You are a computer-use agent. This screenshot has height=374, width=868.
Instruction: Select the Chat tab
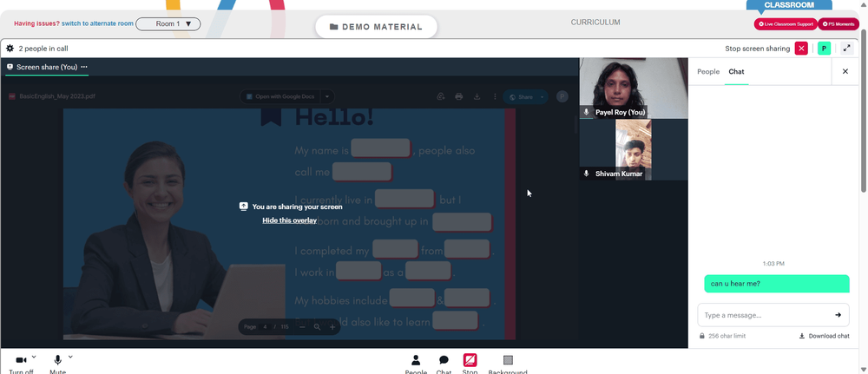pos(736,71)
